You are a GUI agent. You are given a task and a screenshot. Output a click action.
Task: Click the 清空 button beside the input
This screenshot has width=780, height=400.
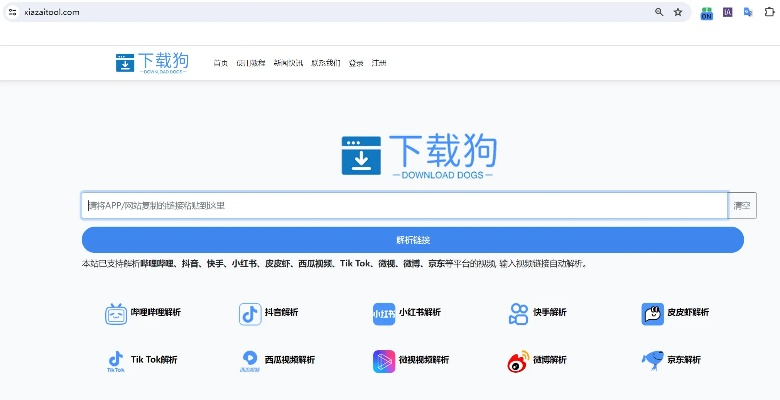(x=742, y=205)
